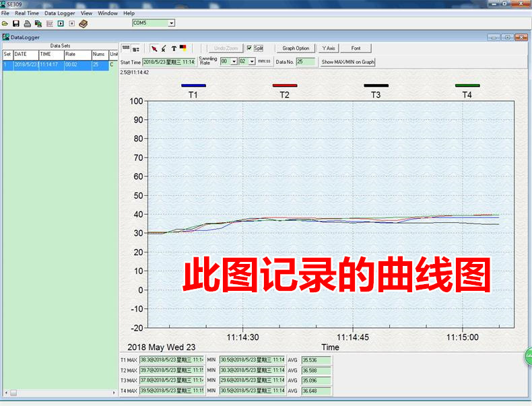Click the Data Sets horizontal scrollbar thumb
Screen dimensions: 532x406
click(x=13, y=393)
